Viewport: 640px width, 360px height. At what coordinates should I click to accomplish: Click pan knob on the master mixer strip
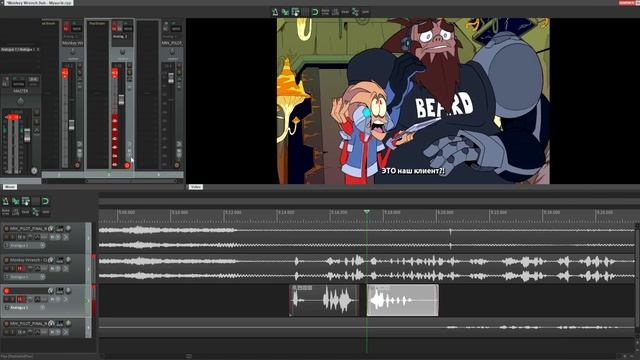[20, 101]
